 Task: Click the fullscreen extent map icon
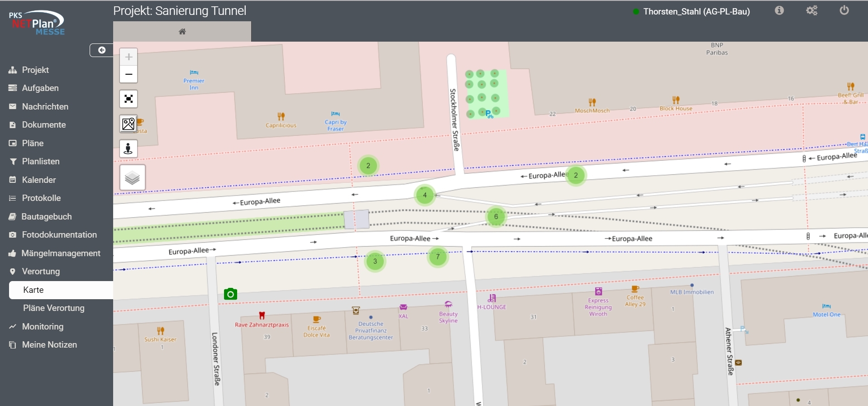pyautogui.click(x=129, y=99)
